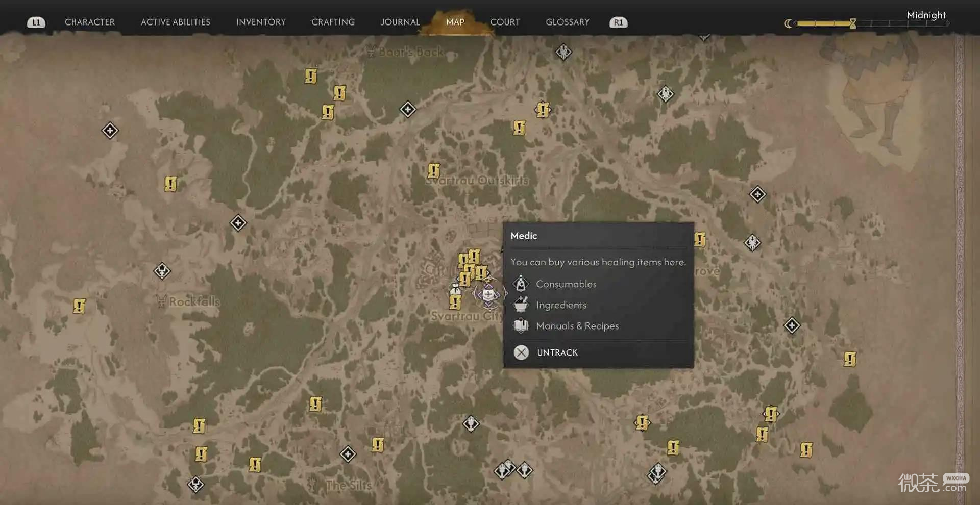Click the Manuals & Recipes label
Viewport: 980px width, 505px height.
click(x=577, y=326)
